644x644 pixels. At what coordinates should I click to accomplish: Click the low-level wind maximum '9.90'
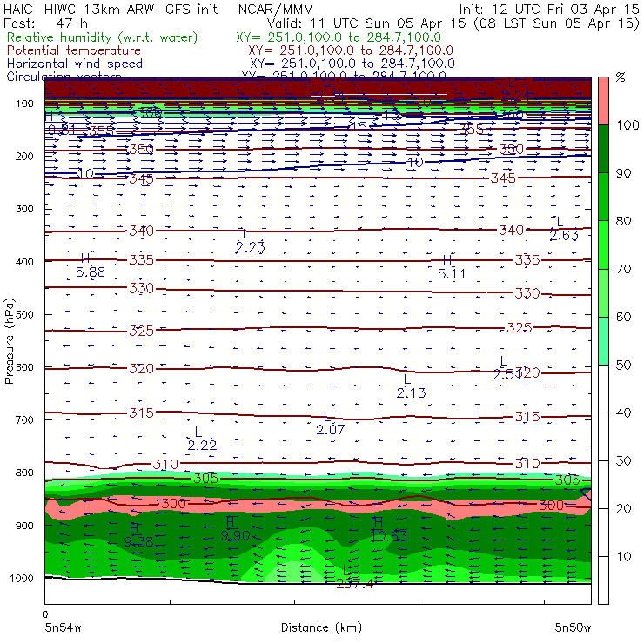coord(235,535)
